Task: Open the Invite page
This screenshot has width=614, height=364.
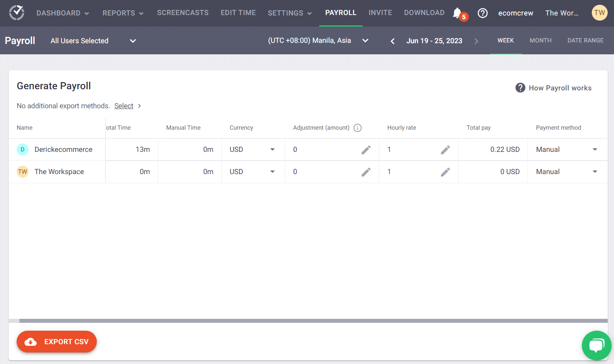Action: (380, 13)
